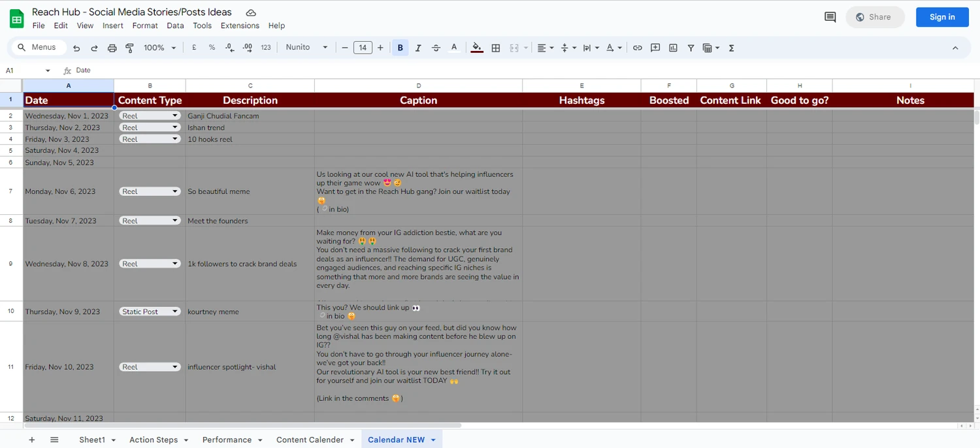Check the cloud document status icon
Image resolution: width=980 pixels, height=448 pixels.
(251, 12)
